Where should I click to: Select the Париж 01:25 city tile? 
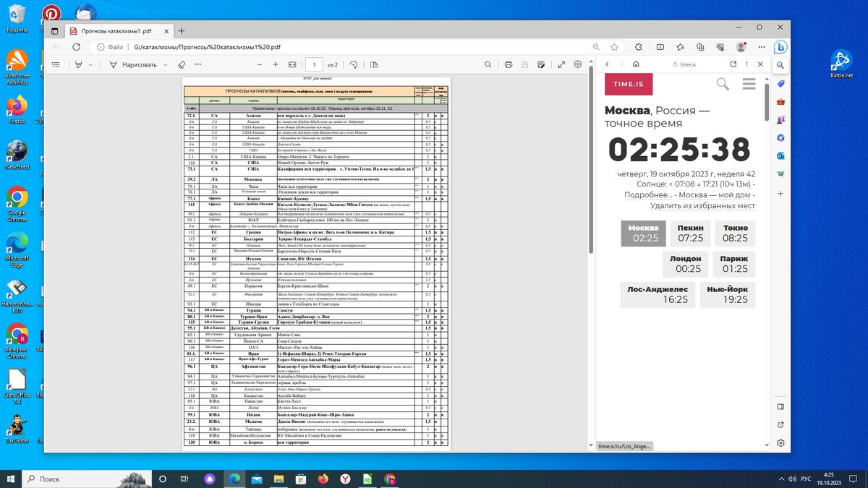735,264
